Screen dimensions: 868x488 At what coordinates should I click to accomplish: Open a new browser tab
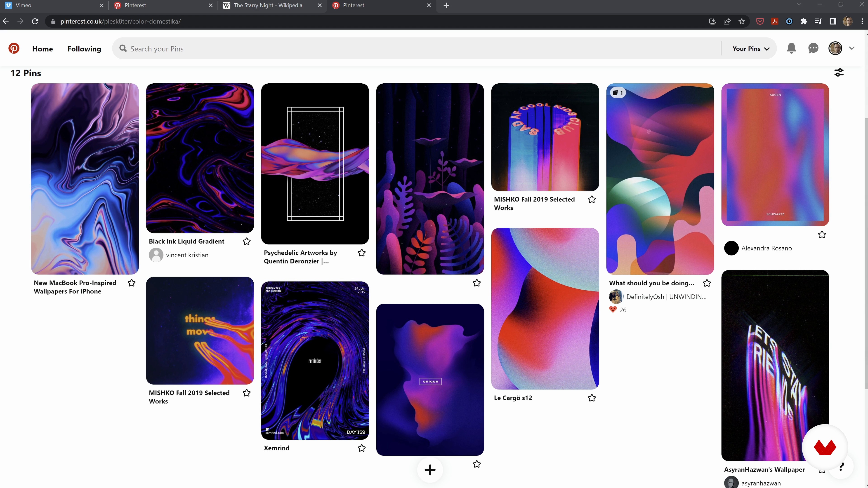[x=446, y=5]
